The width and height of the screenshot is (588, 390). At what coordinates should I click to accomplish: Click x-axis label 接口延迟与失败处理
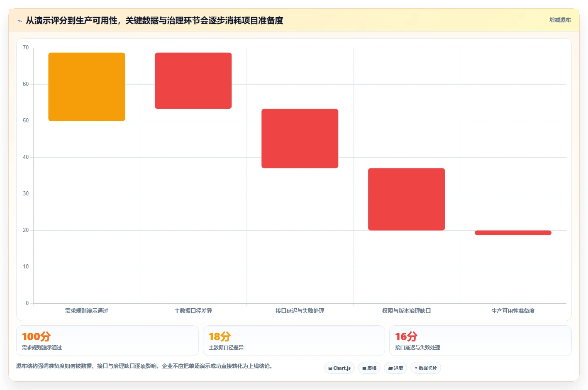coord(300,311)
